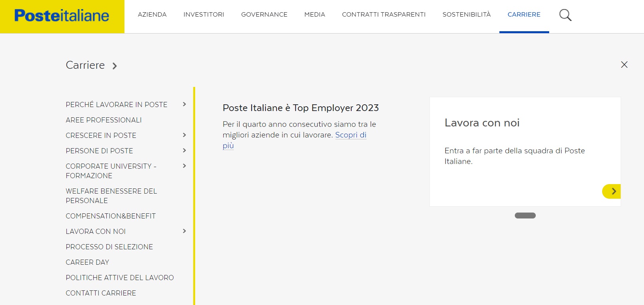644x305 pixels.
Task: Open the Azienda menu
Action: (152, 15)
